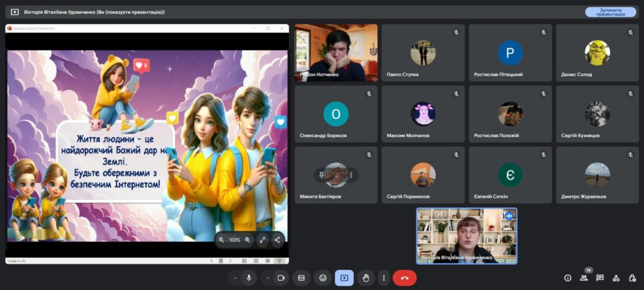Select Родіон Нотченко's video tile

click(x=336, y=53)
